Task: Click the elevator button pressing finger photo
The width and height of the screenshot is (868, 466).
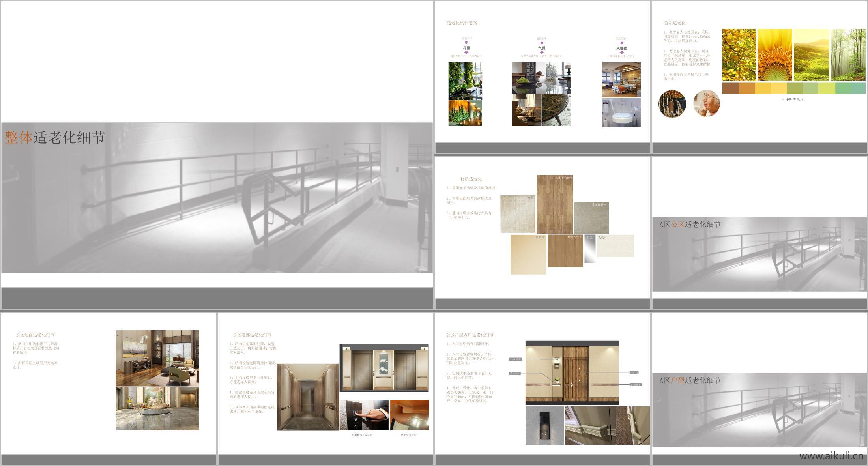Action: 364,415
